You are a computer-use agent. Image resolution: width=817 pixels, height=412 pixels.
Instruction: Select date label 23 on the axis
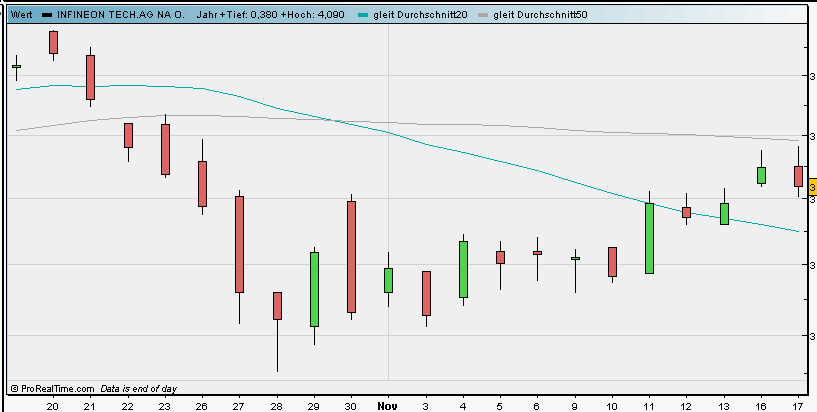pyautogui.click(x=165, y=406)
